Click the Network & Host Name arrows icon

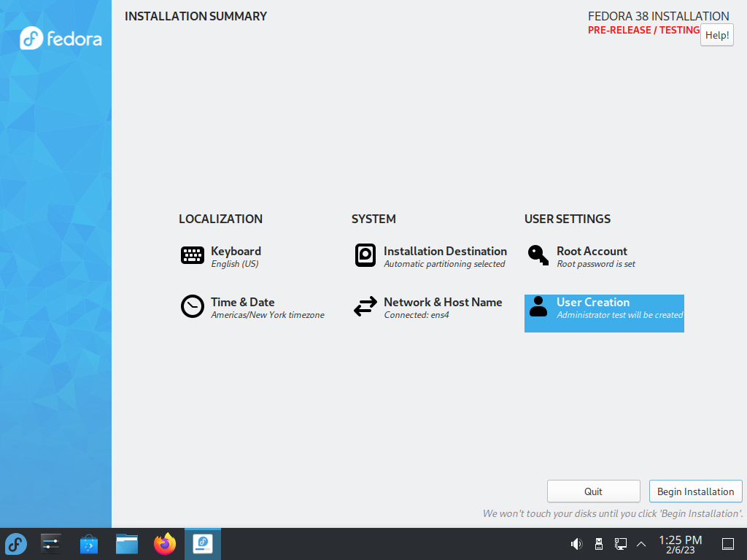(365, 306)
